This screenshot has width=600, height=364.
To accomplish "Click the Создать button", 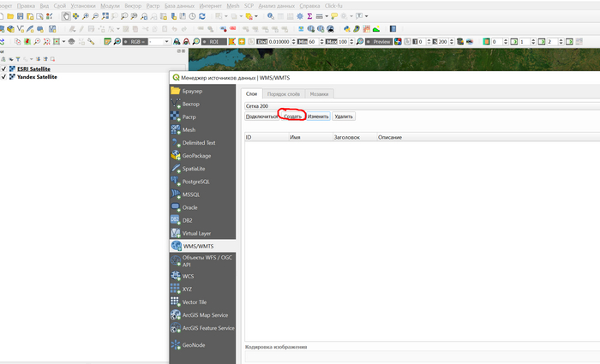I will pyautogui.click(x=292, y=116).
